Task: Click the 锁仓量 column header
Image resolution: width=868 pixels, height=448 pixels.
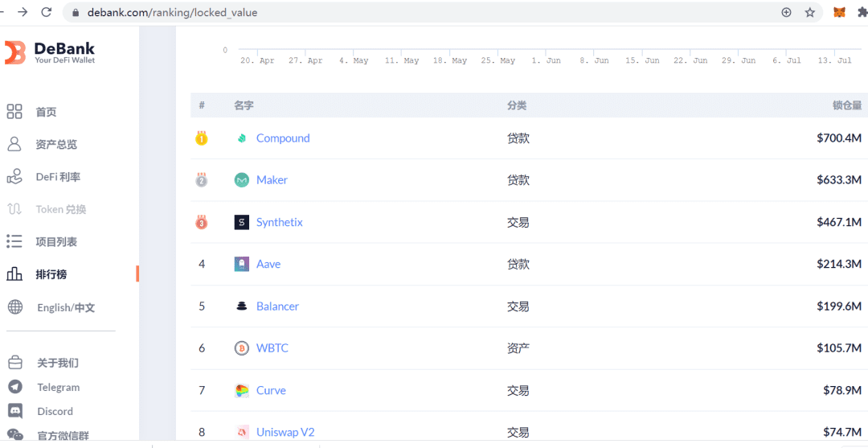Action: pyautogui.click(x=848, y=105)
